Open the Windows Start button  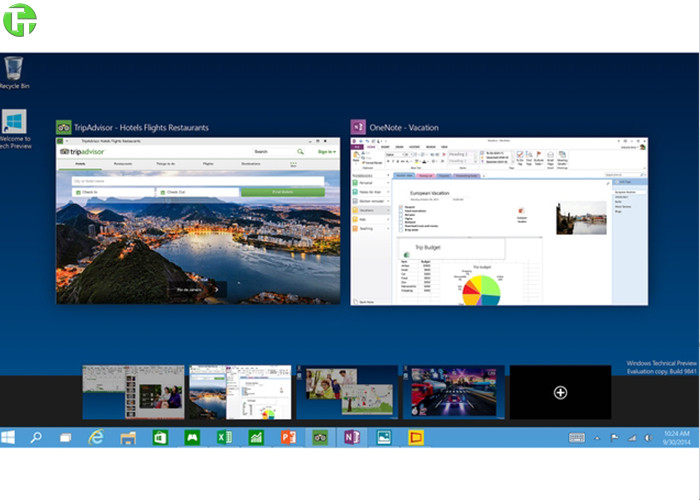click(9, 437)
